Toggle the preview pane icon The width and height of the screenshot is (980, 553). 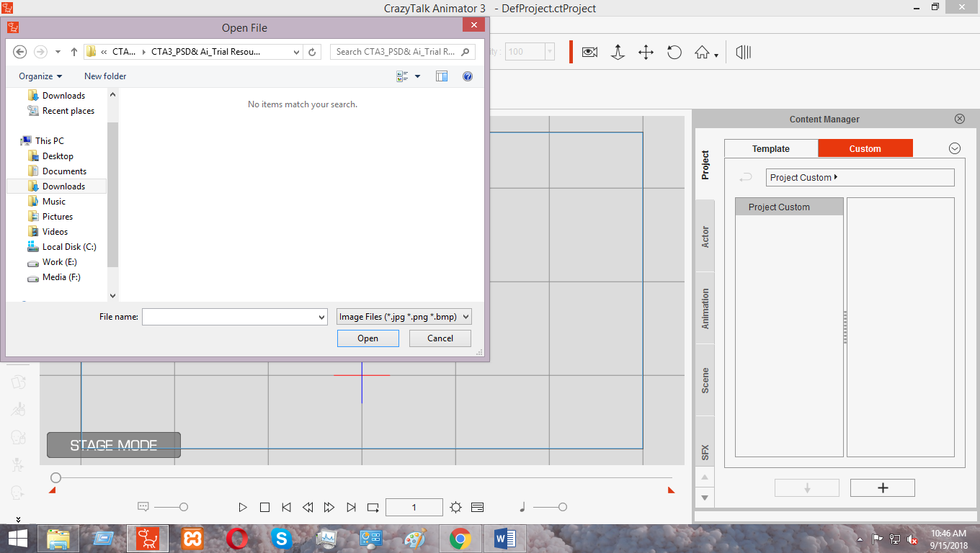(442, 76)
